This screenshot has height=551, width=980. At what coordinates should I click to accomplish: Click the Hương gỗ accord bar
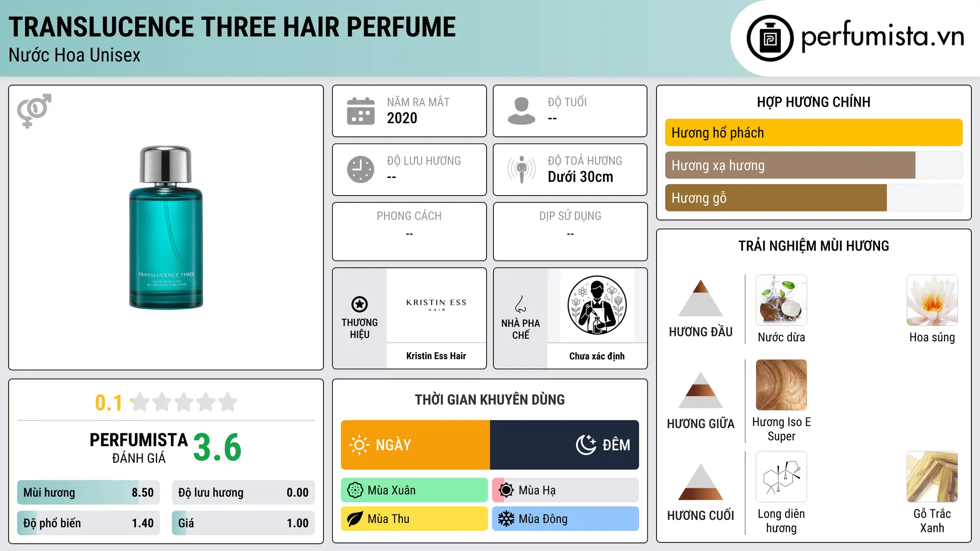pyautogui.click(x=814, y=198)
